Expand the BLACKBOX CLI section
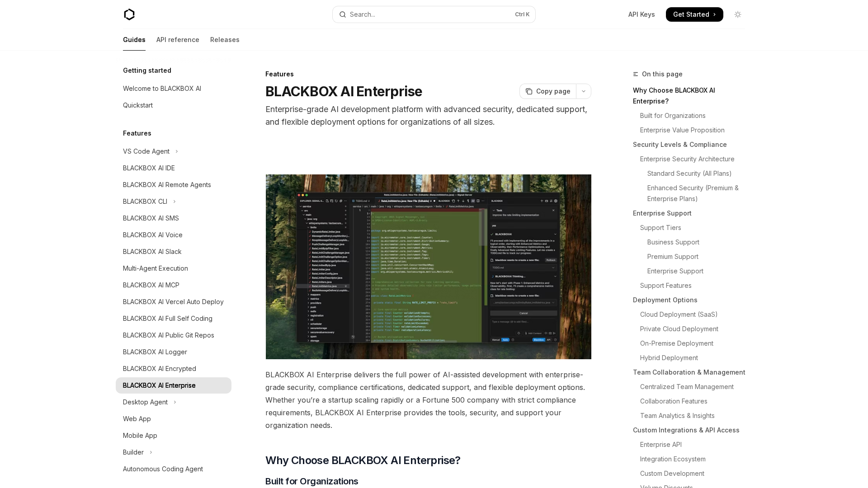 click(175, 202)
